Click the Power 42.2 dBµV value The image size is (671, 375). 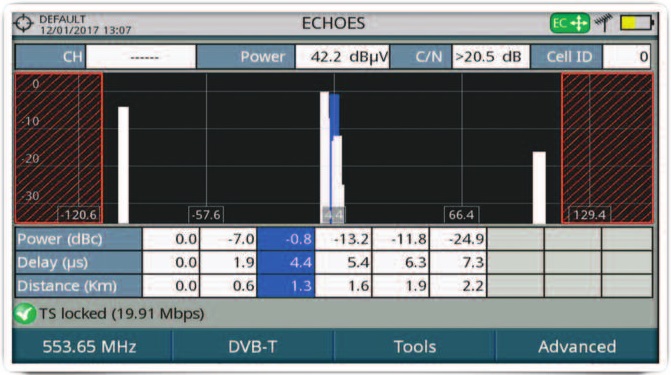(342, 57)
